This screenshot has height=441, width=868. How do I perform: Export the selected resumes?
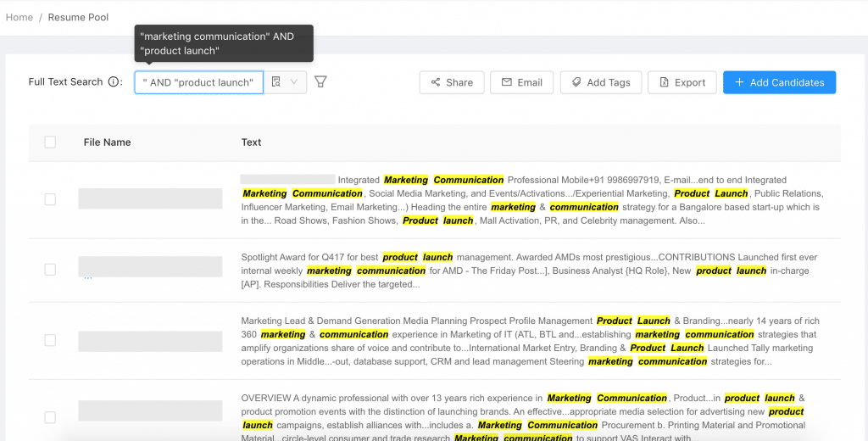click(682, 82)
